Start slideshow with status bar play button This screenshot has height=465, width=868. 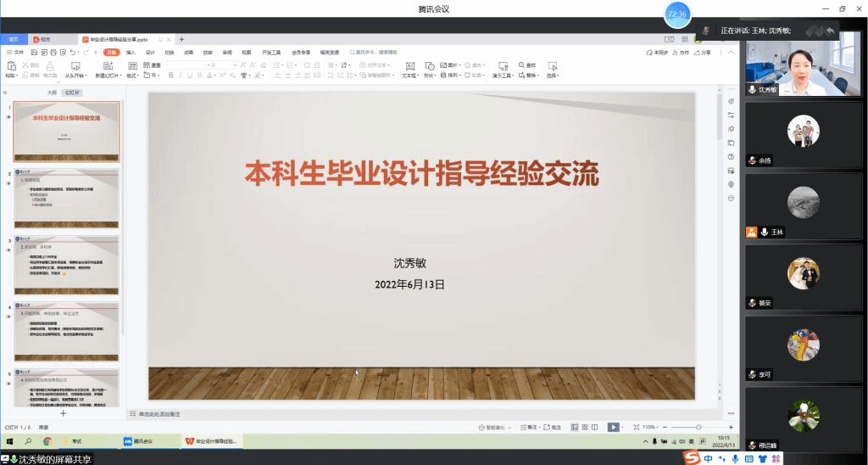613,427
